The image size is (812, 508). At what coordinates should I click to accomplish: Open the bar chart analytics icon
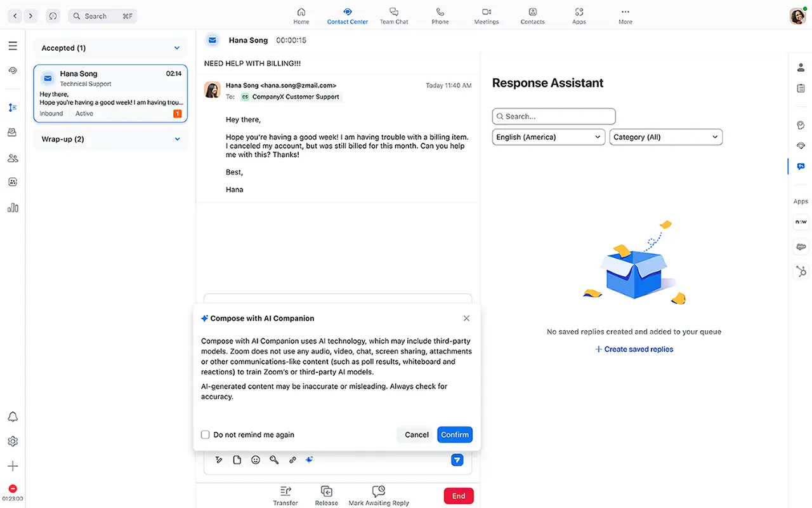point(13,207)
